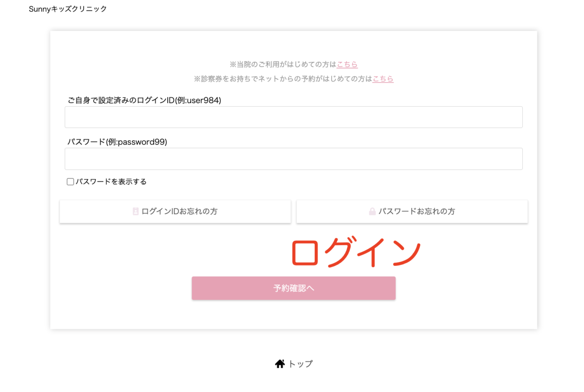Image resolution: width=584 pixels, height=392 pixels.
Task: Click the ID card icon for forgotten login ID
Action: coord(136,211)
